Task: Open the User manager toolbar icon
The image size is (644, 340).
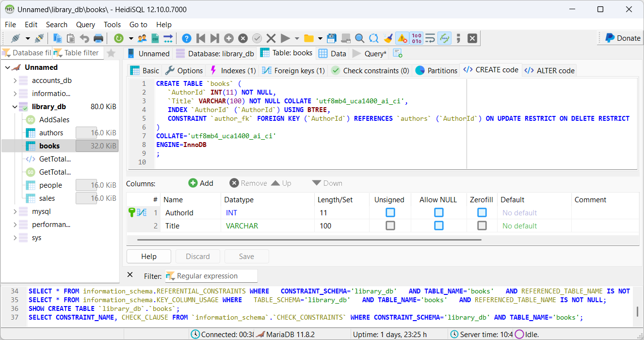Action: 142,38
